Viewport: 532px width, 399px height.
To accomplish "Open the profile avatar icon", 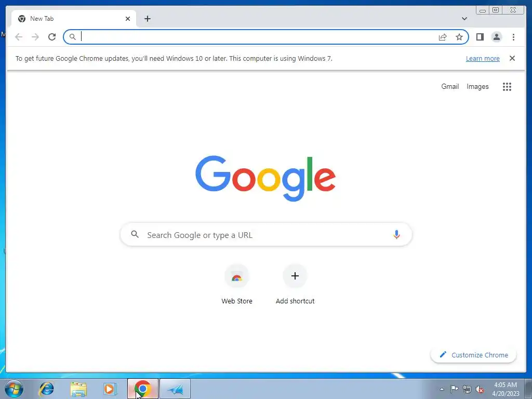I will [496, 37].
